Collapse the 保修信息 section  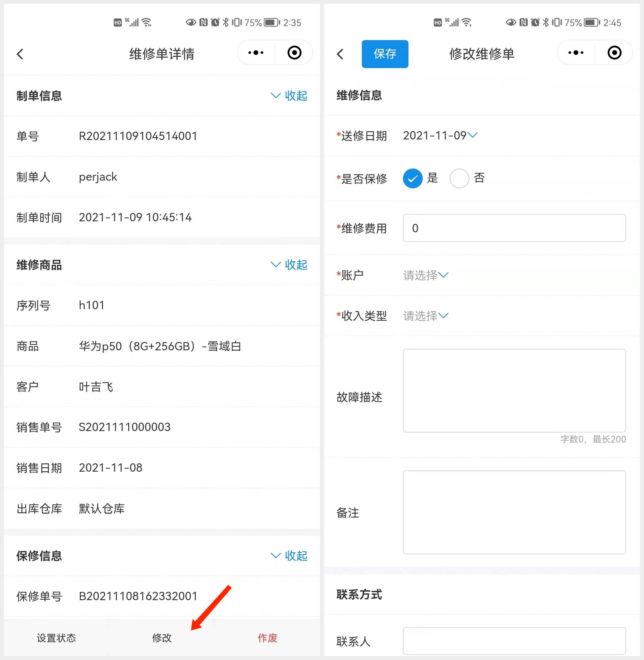click(x=289, y=556)
